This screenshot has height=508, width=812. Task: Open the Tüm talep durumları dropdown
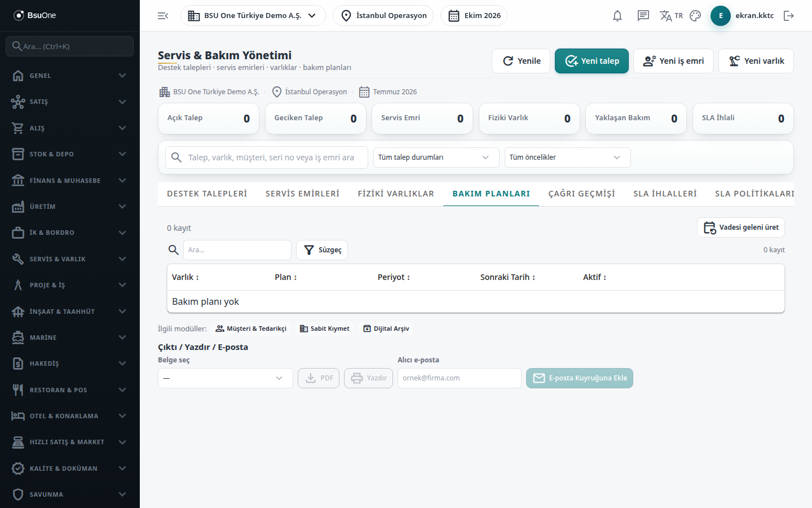(x=436, y=157)
